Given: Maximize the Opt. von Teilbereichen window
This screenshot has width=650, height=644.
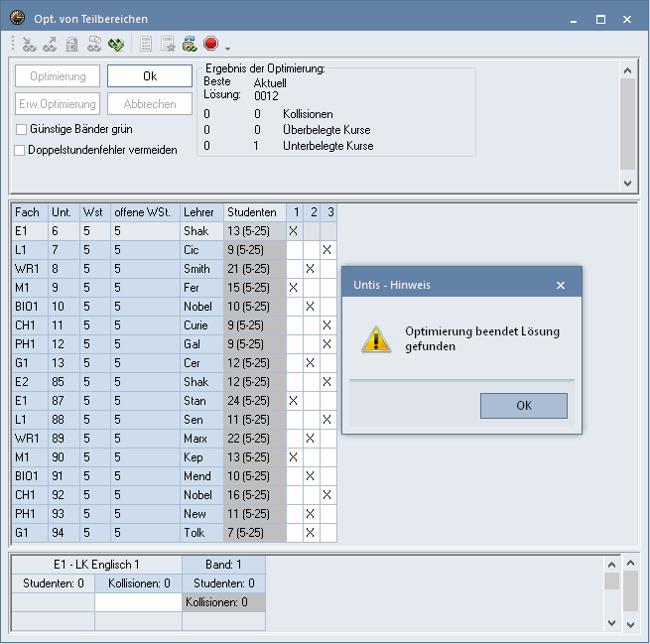Looking at the screenshot, I should (x=600, y=19).
